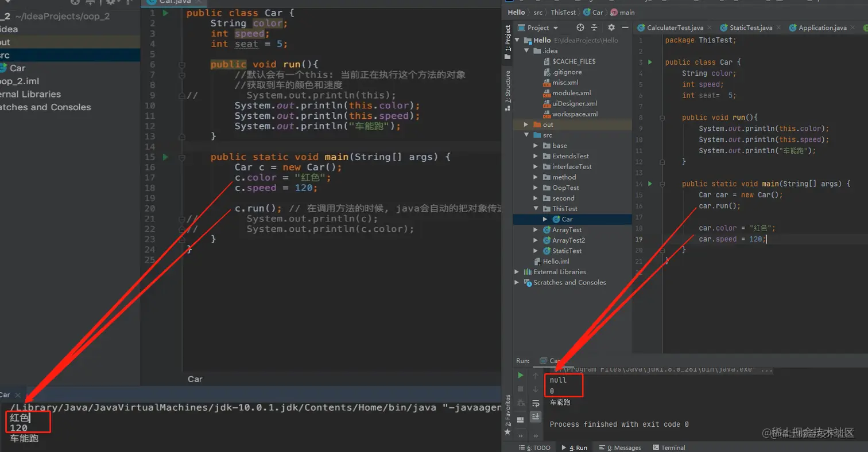Click the down-arrow icon in right Run console
This screenshot has width=868, height=452.
pyautogui.click(x=536, y=389)
